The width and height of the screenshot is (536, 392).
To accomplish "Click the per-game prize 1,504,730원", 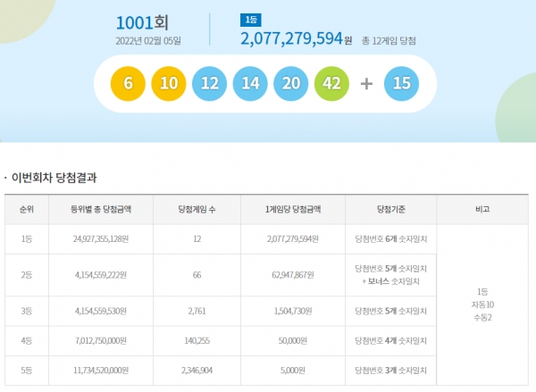I will 293,311.
